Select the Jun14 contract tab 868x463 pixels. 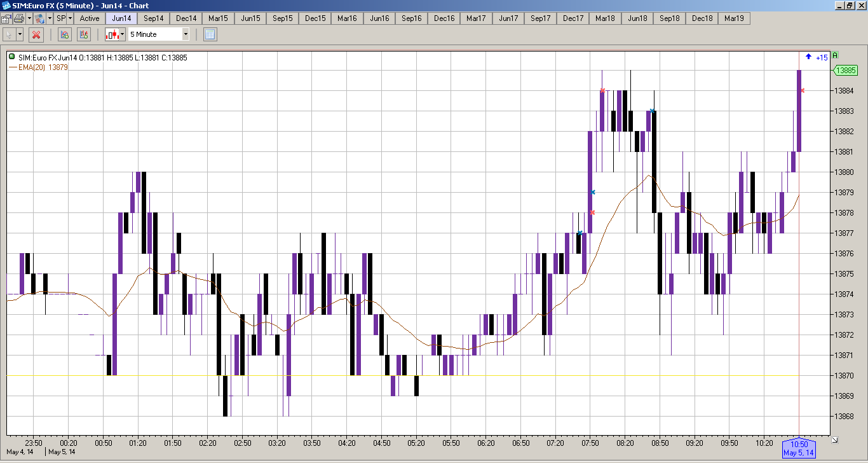[121, 18]
